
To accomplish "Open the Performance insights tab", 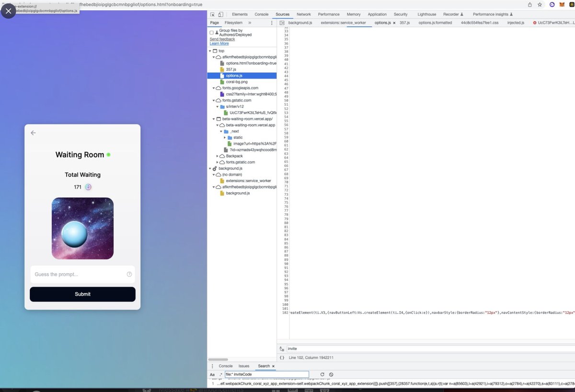I will 493,14.
